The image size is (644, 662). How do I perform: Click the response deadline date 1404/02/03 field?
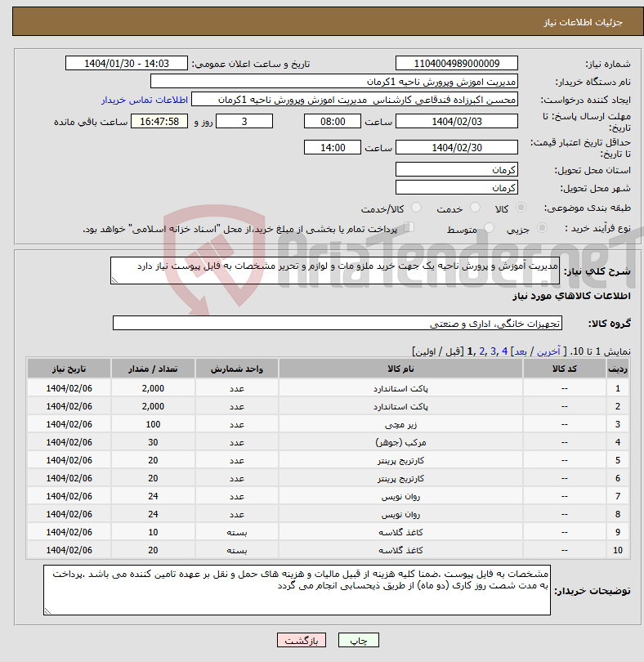[x=457, y=121]
